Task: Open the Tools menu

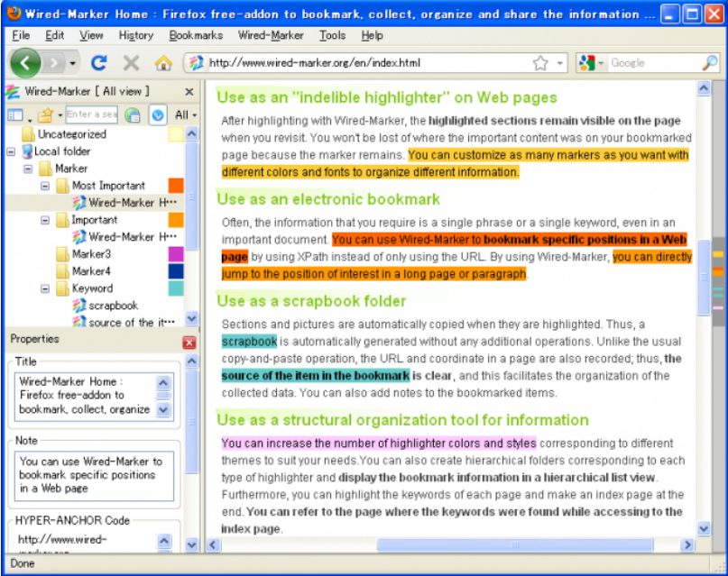Action: click(333, 35)
